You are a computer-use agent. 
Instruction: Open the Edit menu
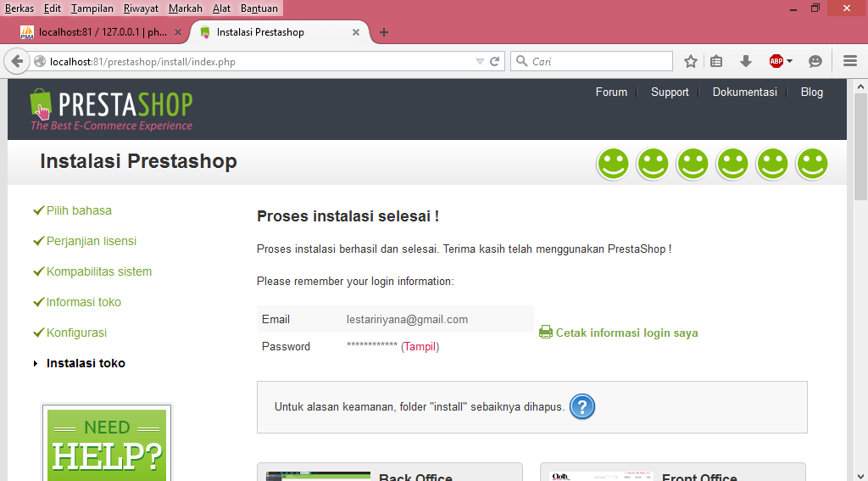tap(53, 8)
